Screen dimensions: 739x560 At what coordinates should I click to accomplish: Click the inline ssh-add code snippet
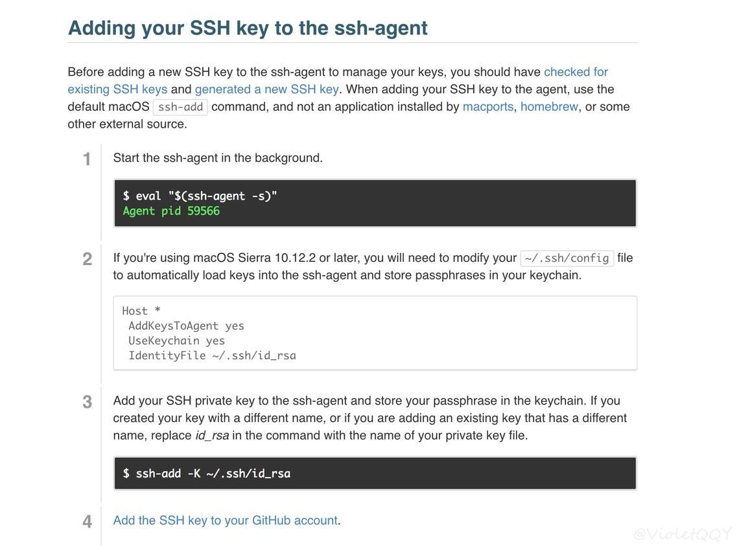pyautogui.click(x=180, y=107)
